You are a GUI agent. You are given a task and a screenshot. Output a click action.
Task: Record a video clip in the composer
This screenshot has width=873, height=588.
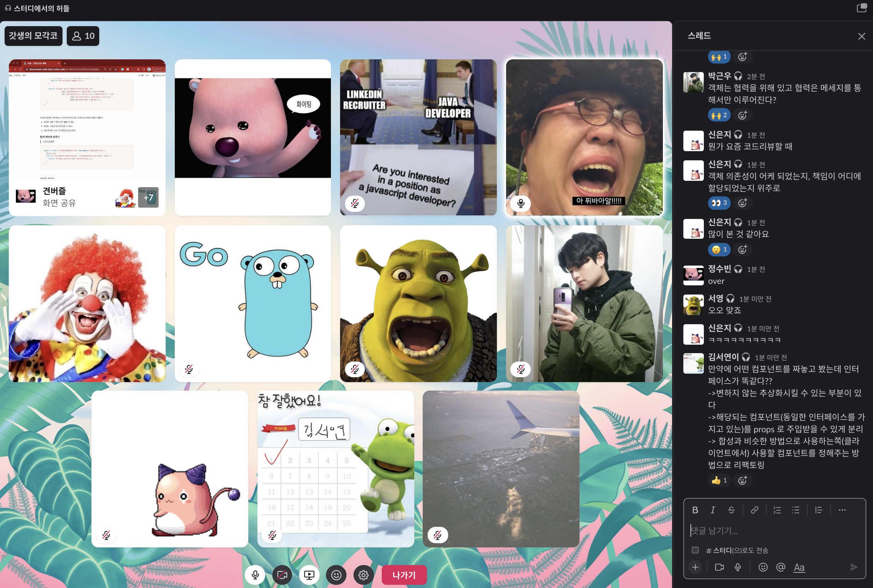(x=719, y=567)
